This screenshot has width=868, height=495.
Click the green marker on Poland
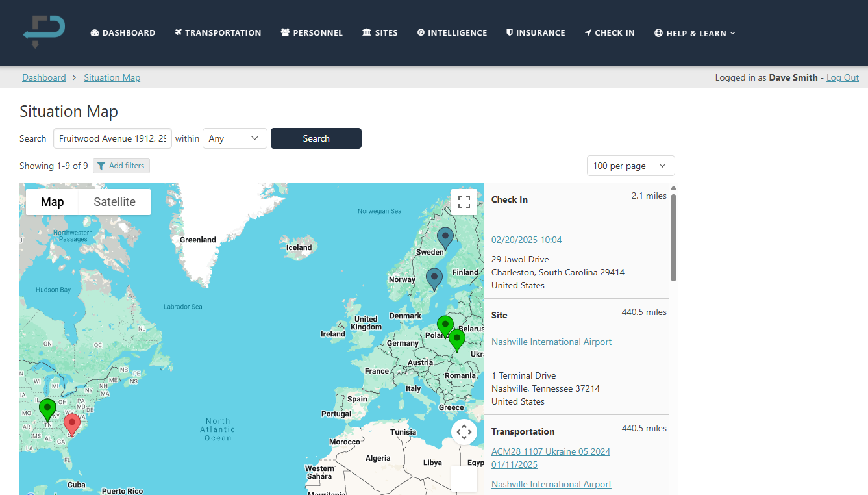(445, 326)
